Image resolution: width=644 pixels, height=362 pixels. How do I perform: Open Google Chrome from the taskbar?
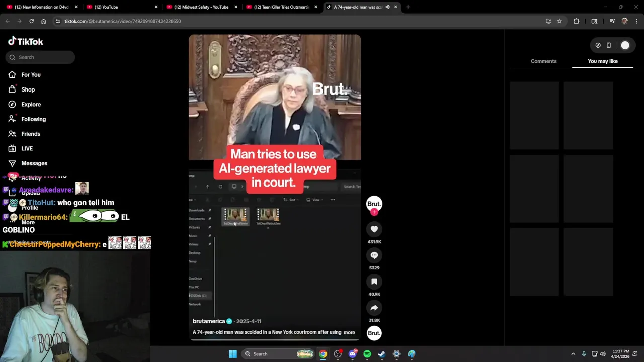pyautogui.click(x=323, y=354)
